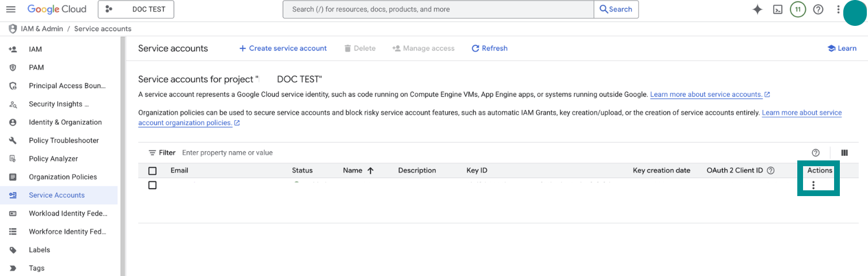
Task: Focus the resource search field
Action: click(438, 9)
